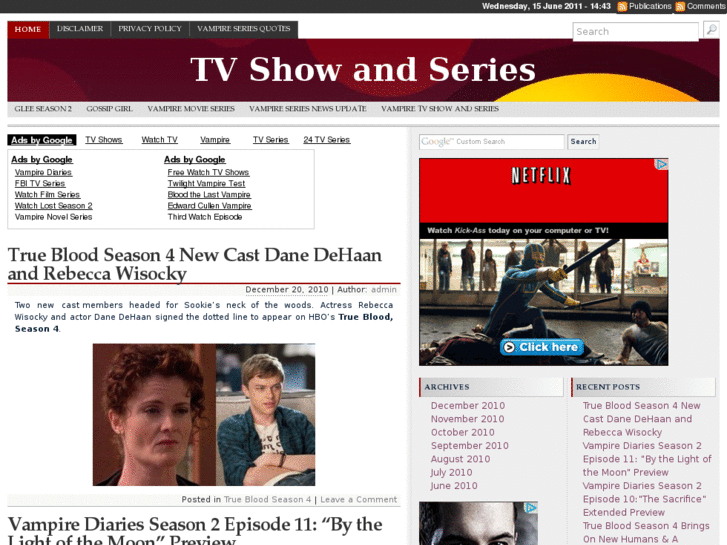Click the site title TV Show and Series
This screenshot has height=545, width=727.
pyautogui.click(x=363, y=70)
